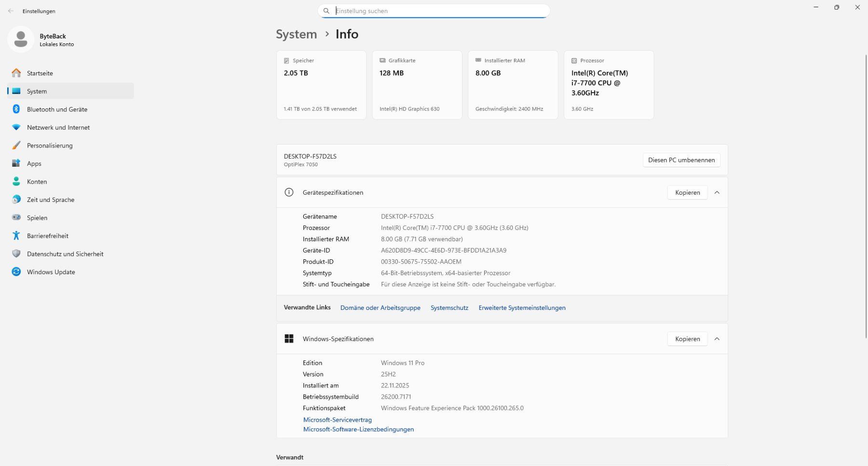Viewport: 868px width, 466px height.
Task: Click the Bluetooth icon in sidebar
Action: 16,109
